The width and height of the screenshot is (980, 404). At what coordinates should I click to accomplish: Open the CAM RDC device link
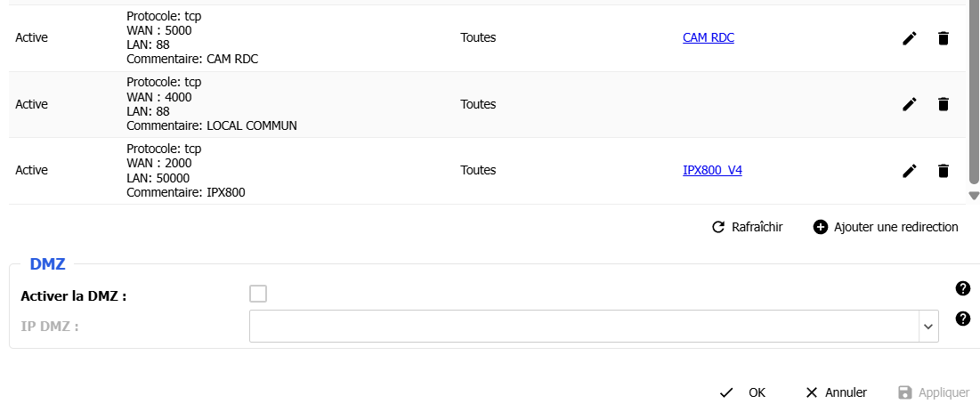(709, 38)
